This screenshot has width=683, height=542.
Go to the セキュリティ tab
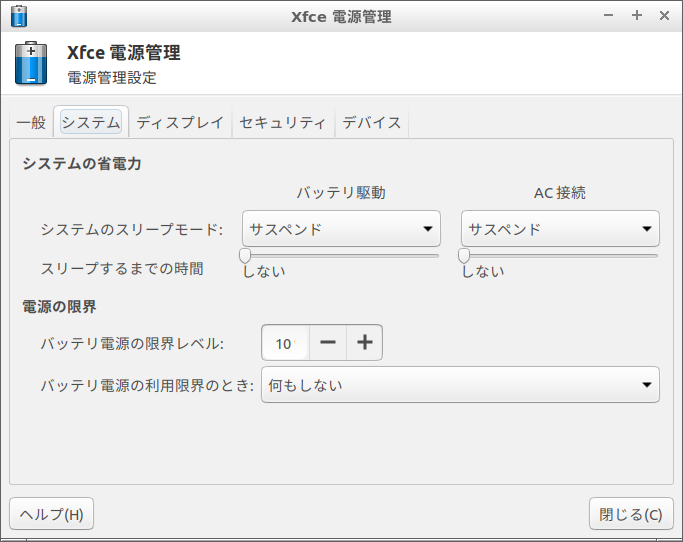(283, 122)
